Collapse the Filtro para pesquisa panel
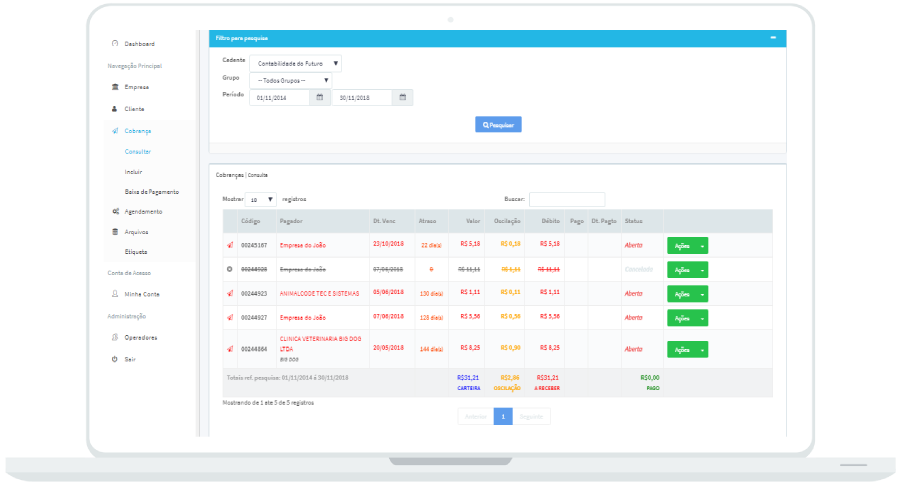The width and height of the screenshot is (900, 488). point(773,38)
